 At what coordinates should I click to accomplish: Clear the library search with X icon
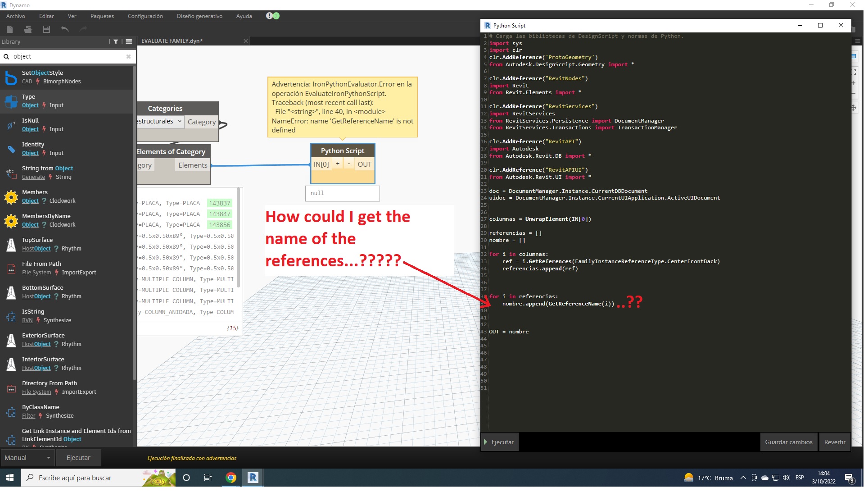[x=129, y=57]
